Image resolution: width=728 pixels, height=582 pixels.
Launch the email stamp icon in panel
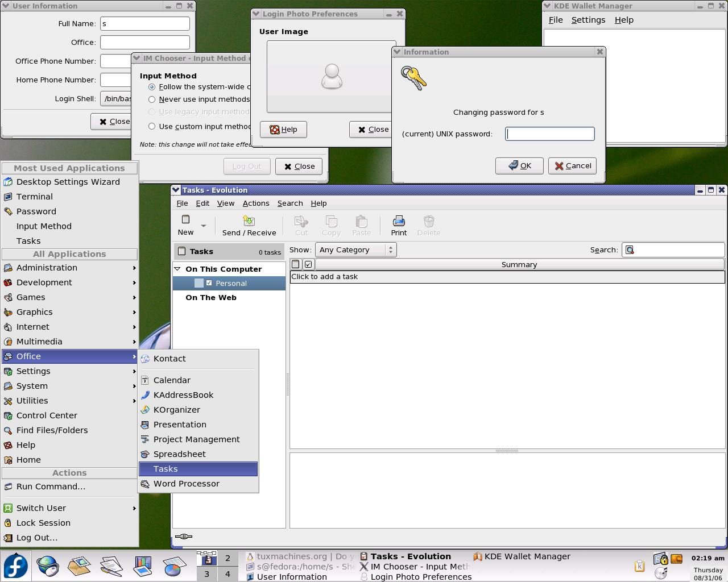coord(79,566)
